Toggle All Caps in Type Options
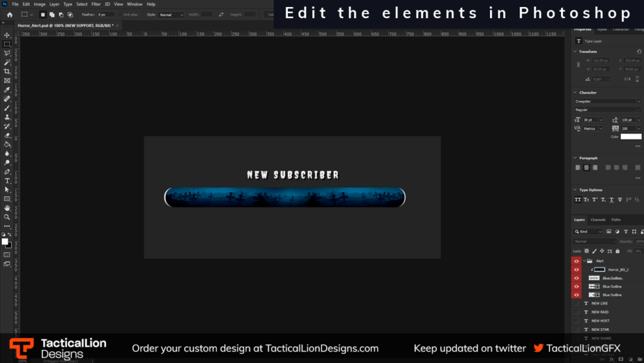Image resolution: width=644 pixels, height=363 pixels. [x=578, y=200]
